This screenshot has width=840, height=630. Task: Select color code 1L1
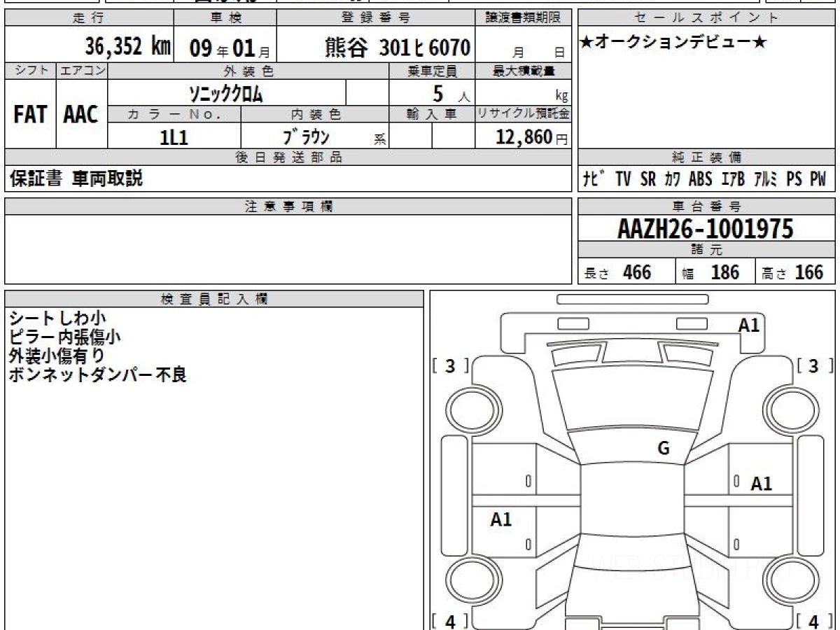[174, 136]
